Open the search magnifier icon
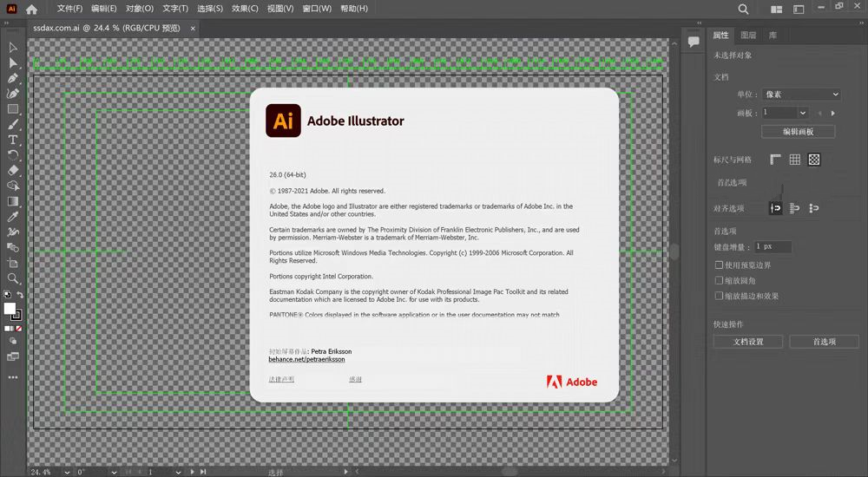Screen dimensions: 868x477 744,10
